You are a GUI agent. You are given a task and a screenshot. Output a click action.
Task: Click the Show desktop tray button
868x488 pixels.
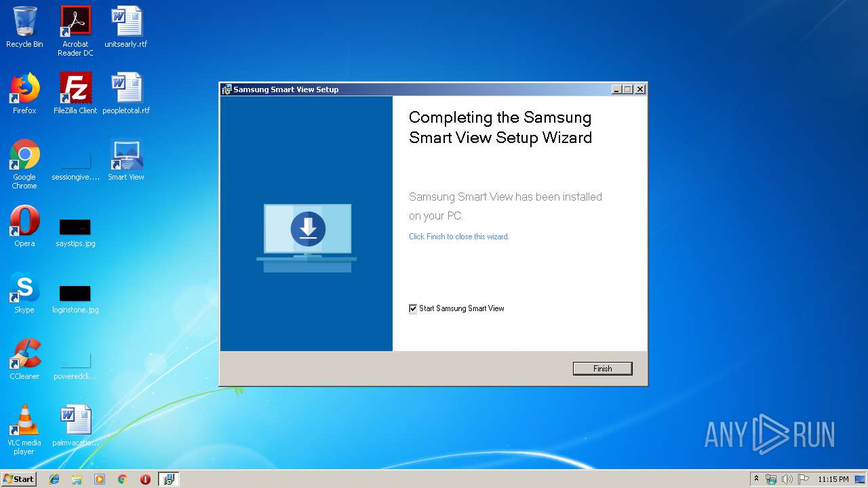point(861,479)
